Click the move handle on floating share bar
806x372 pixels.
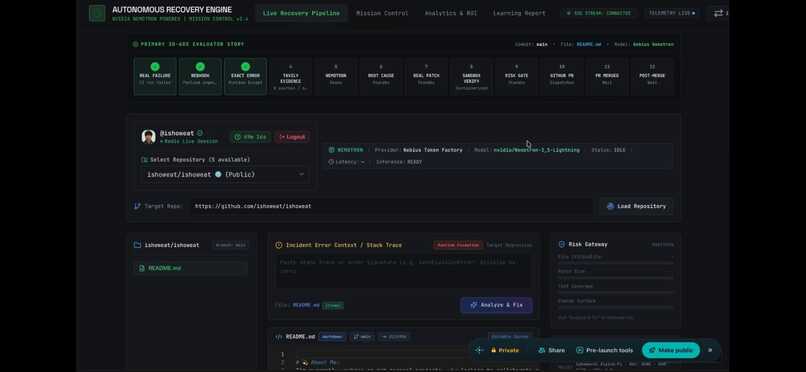(x=479, y=350)
